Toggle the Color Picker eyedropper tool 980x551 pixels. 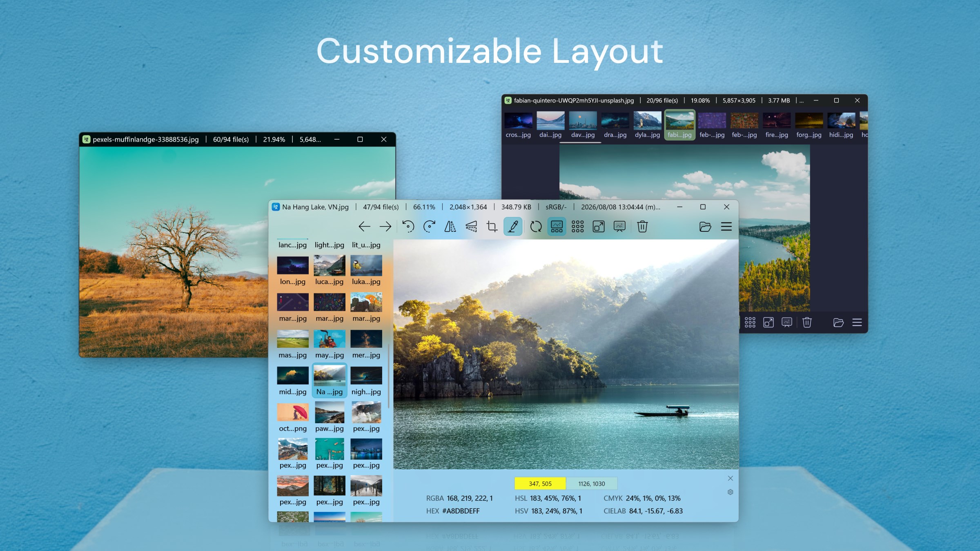[513, 227]
